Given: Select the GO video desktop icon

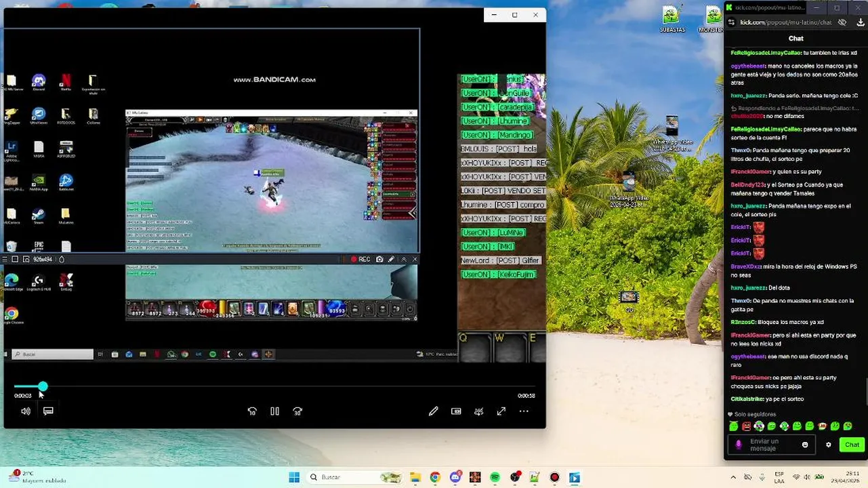Looking at the screenshot, I should (x=629, y=301).
